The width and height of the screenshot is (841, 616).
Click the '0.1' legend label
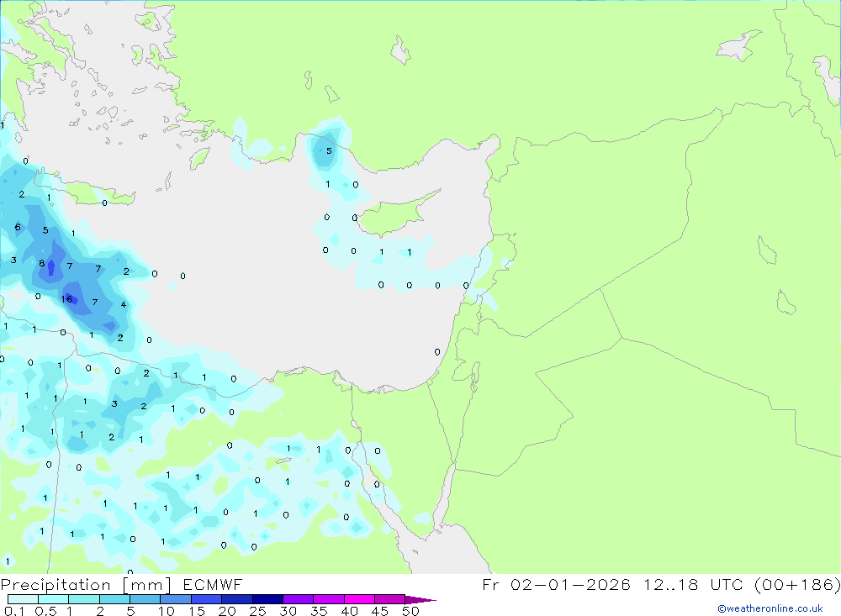tap(14, 611)
